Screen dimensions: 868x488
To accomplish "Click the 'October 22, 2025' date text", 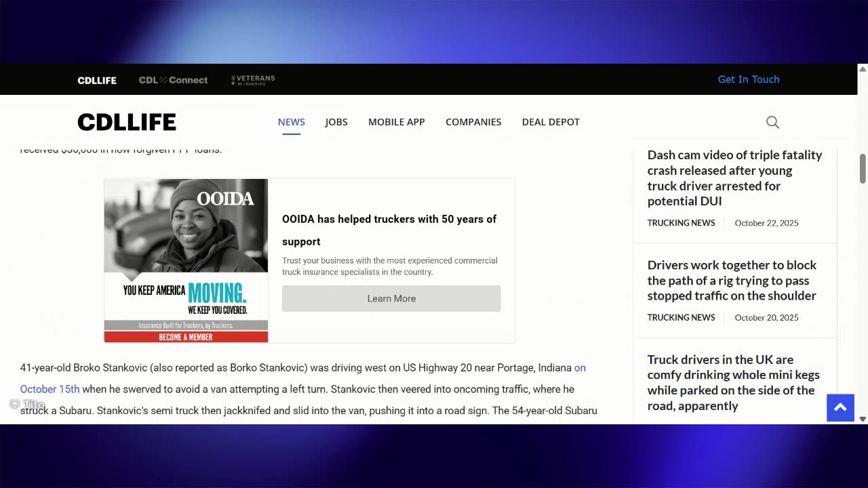I will pyautogui.click(x=766, y=223).
